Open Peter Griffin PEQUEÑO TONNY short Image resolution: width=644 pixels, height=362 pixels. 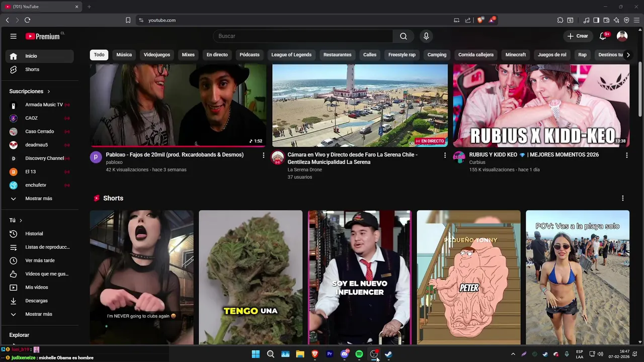pyautogui.click(x=468, y=277)
